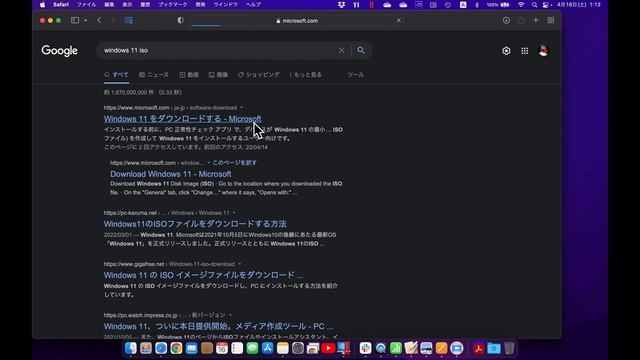Open Google account avatar
This screenshot has height=360, width=640.
[x=543, y=51]
